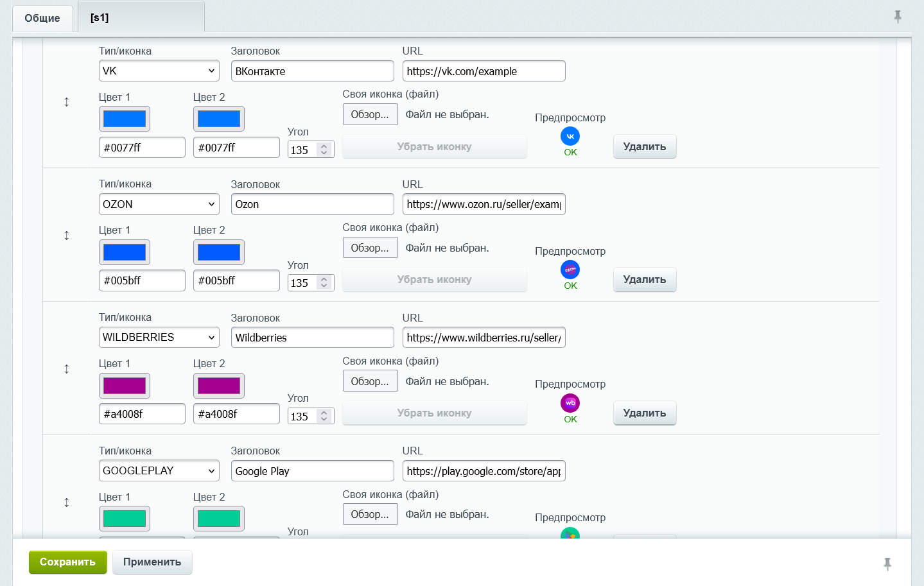Click the drag handle of Google Play row

[x=67, y=503]
